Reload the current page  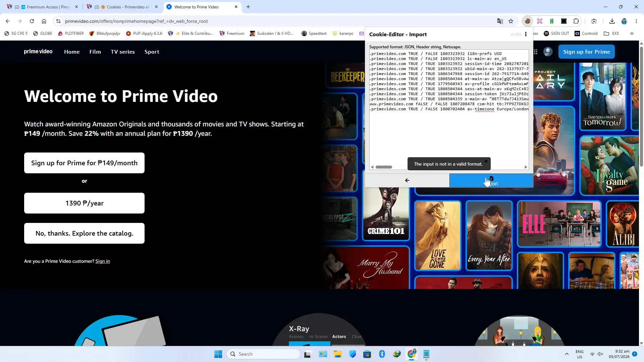(x=32, y=21)
